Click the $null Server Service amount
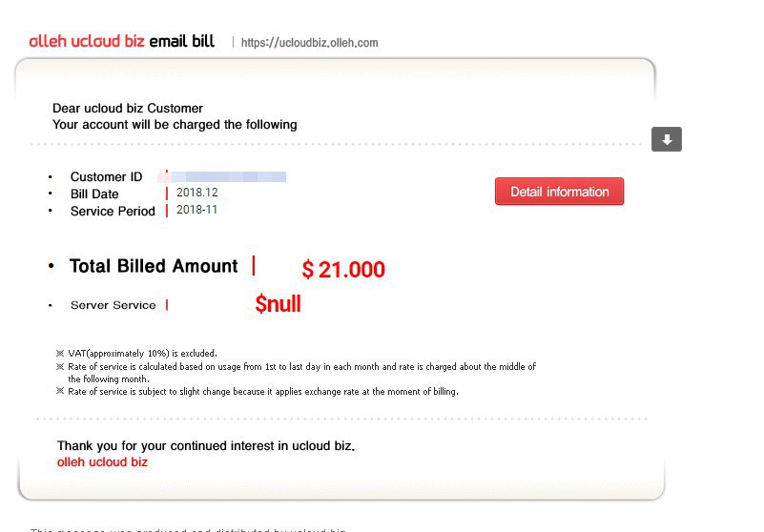The width and height of the screenshot is (764, 532). 278,304
